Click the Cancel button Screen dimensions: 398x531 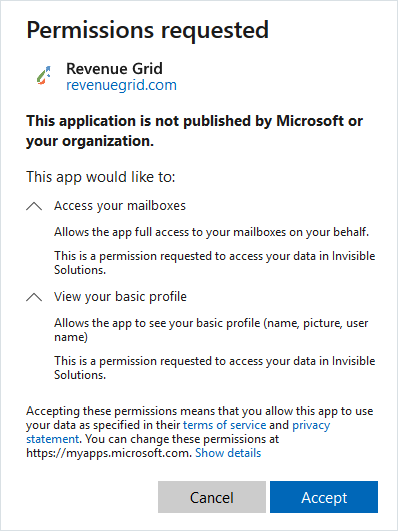212,497
